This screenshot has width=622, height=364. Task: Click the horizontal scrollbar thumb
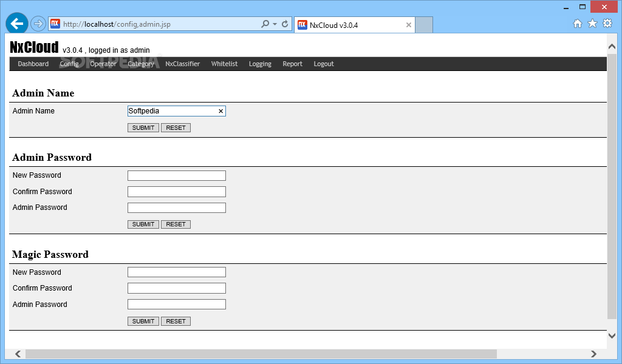[x=261, y=354]
